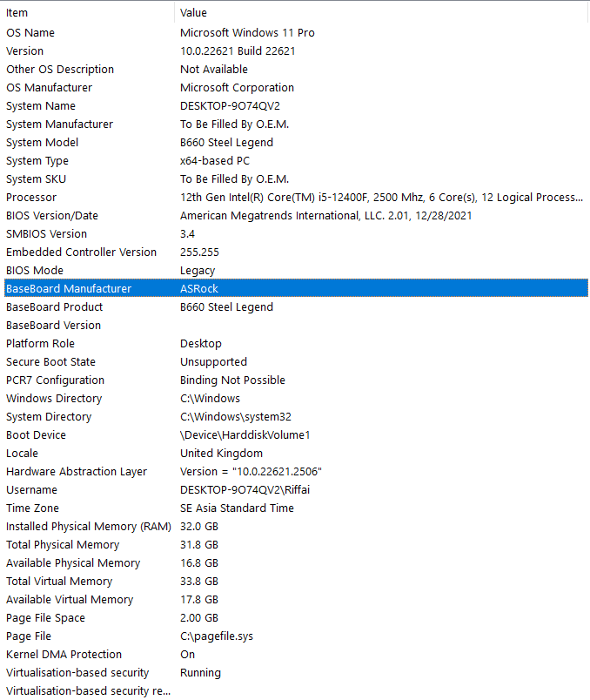The width and height of the screenshot is (590, 700).
Task: Select the System Type row
Action: point(296,161)
